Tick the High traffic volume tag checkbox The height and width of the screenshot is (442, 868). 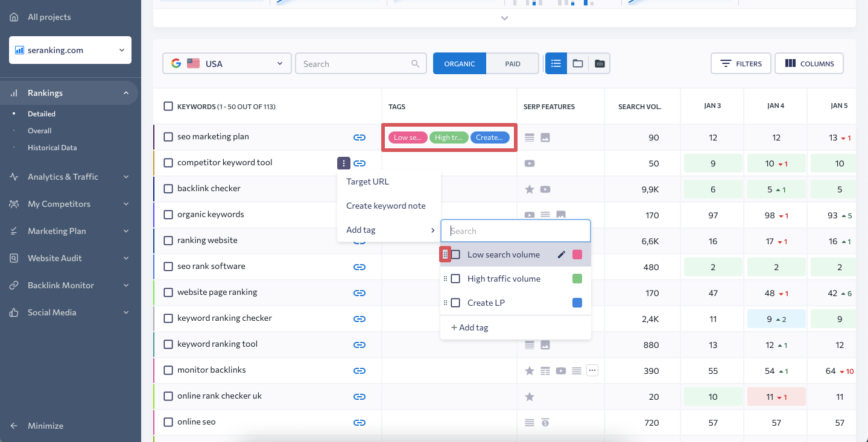coord(456,279)
